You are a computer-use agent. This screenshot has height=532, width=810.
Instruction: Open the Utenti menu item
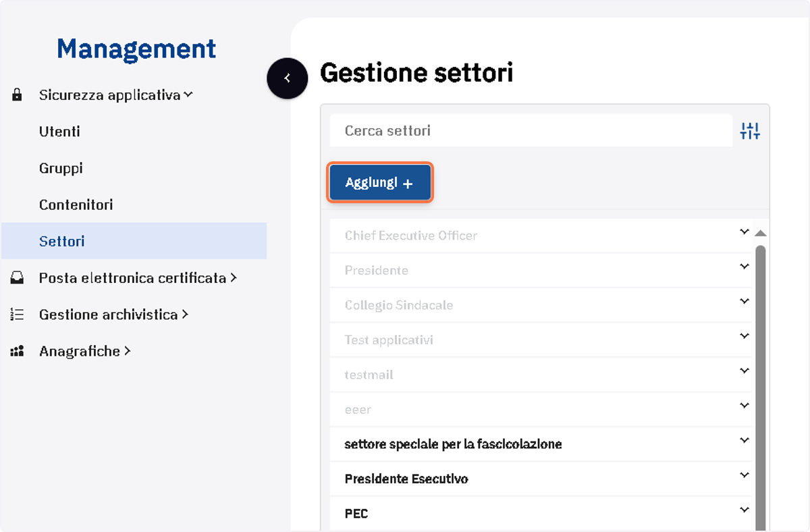coord(59,132)
